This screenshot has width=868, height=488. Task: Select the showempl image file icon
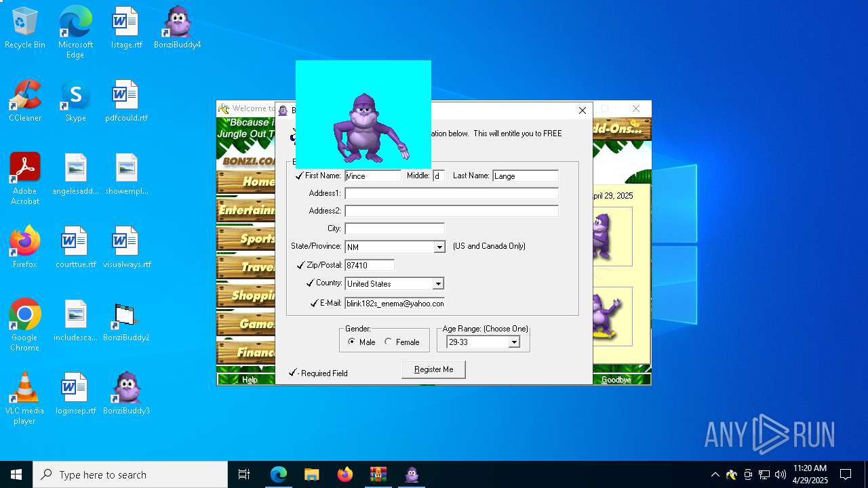[126, 175]
